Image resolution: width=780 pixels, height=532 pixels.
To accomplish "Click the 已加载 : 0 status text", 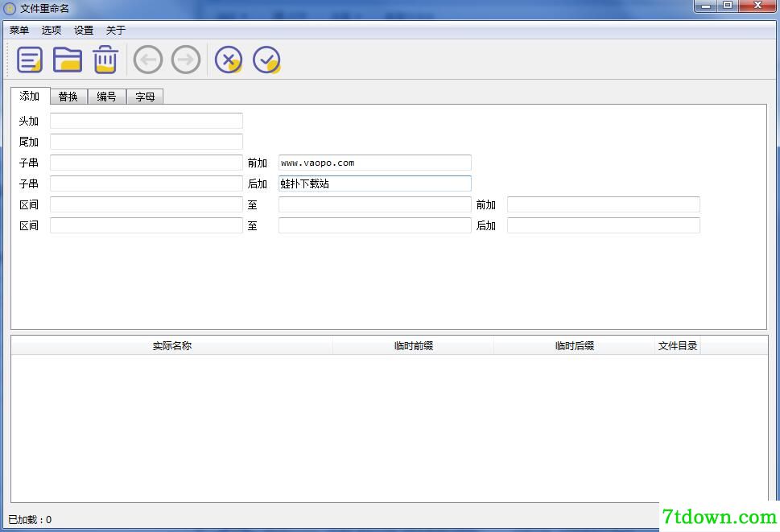I will [30, 520].
